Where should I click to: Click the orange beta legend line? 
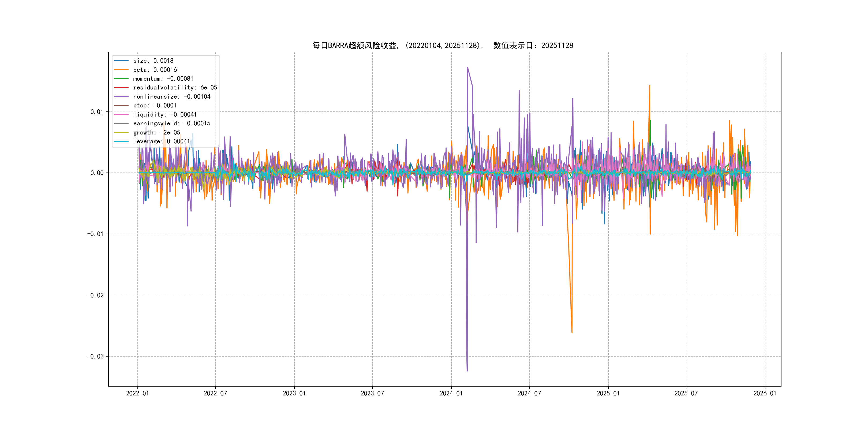pyautogui.click(x=121, y=70)
